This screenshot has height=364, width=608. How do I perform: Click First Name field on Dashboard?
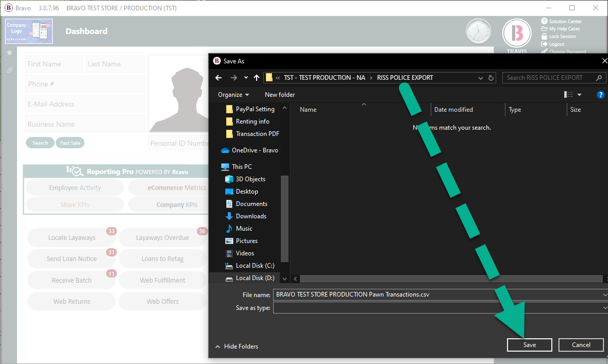pos(54,64)
